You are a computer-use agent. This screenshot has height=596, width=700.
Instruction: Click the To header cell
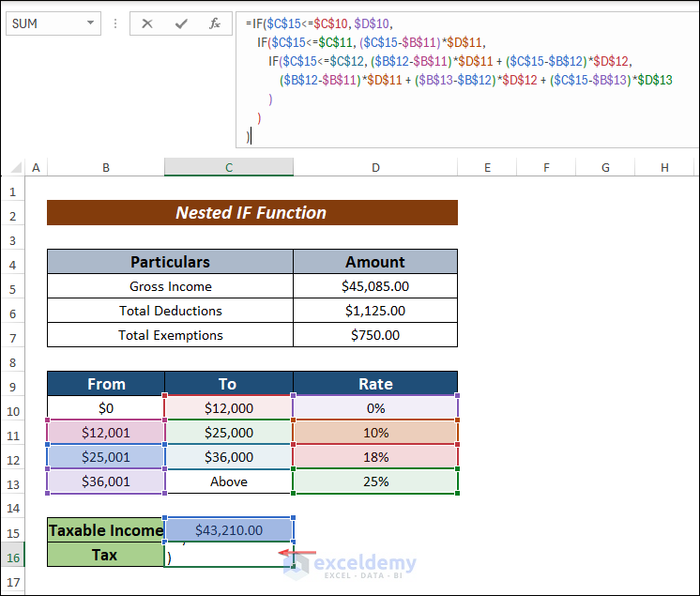[x=229, y=384]
